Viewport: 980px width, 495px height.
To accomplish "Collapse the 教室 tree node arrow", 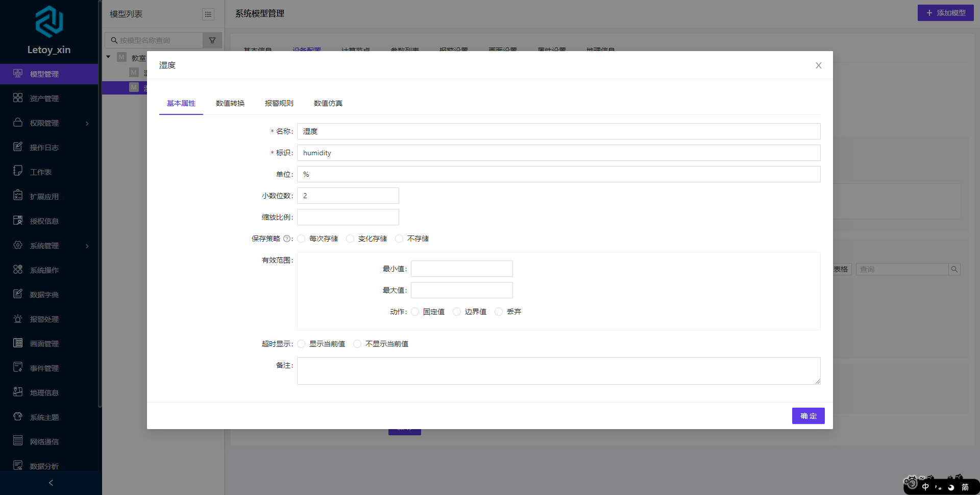I will [108, 57].
